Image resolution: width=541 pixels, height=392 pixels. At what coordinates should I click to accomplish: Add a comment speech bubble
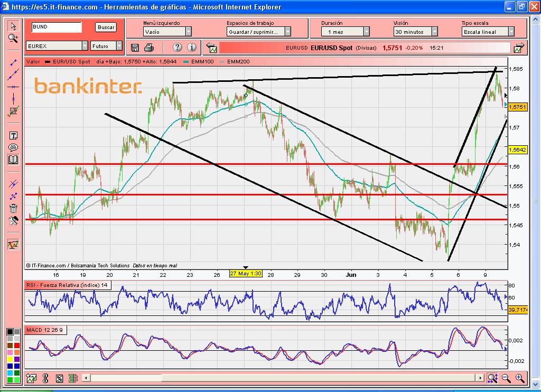point(13,148)
